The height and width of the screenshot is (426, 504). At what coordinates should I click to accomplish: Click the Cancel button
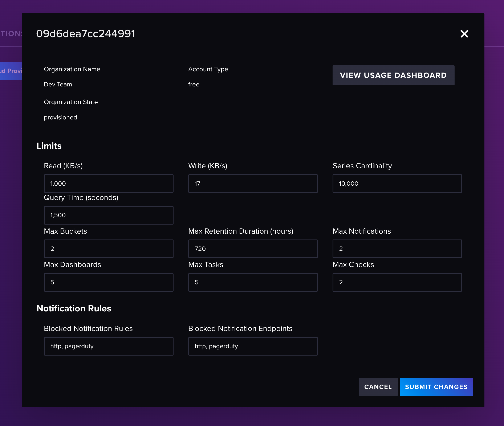[x=378, y=387]
